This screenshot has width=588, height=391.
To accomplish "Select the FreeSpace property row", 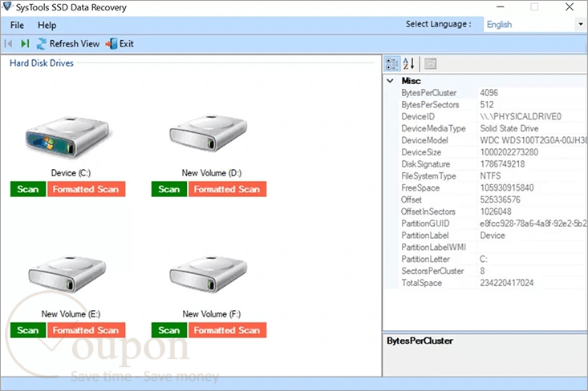I will (x=493, y=188).
